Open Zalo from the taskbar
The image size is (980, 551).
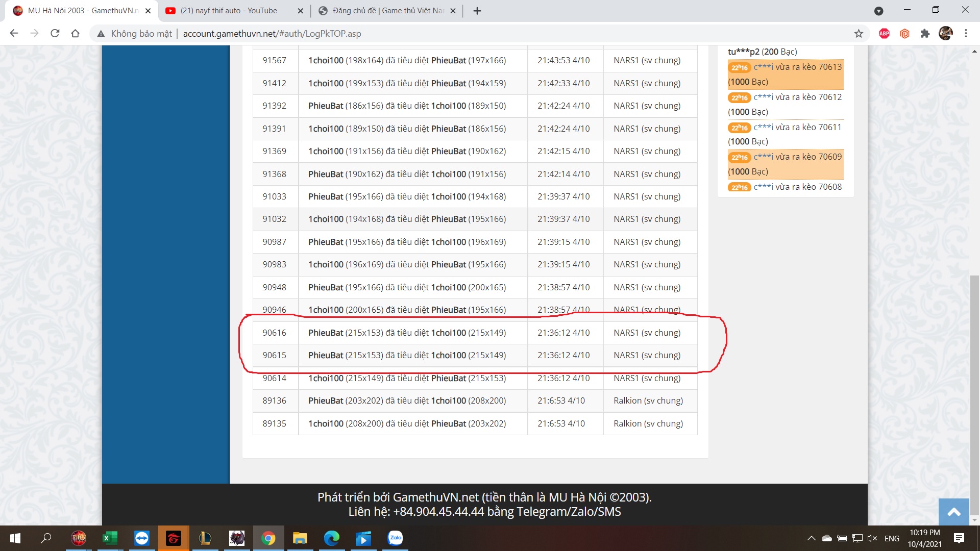395,538
